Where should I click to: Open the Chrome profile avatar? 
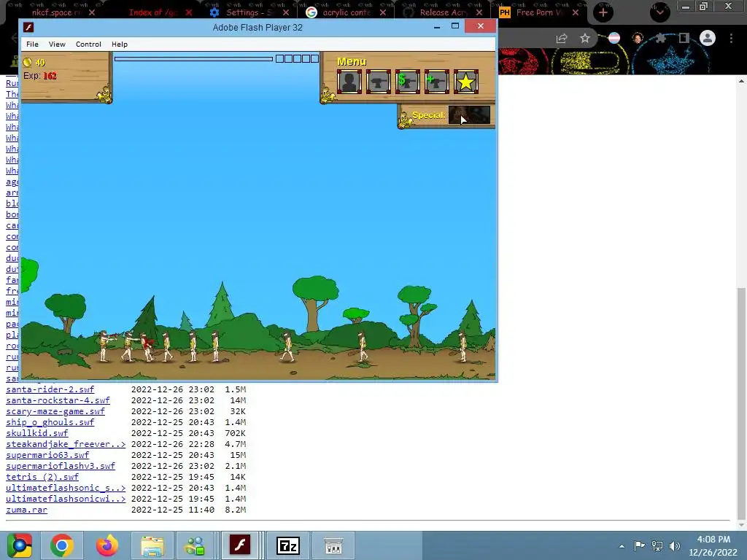(708, 38)
